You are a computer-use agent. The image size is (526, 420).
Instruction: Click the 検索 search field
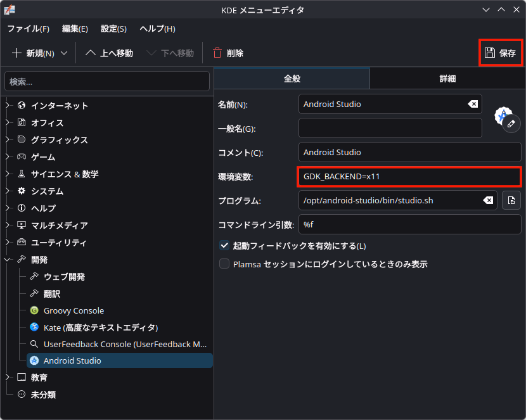[107, 82]
